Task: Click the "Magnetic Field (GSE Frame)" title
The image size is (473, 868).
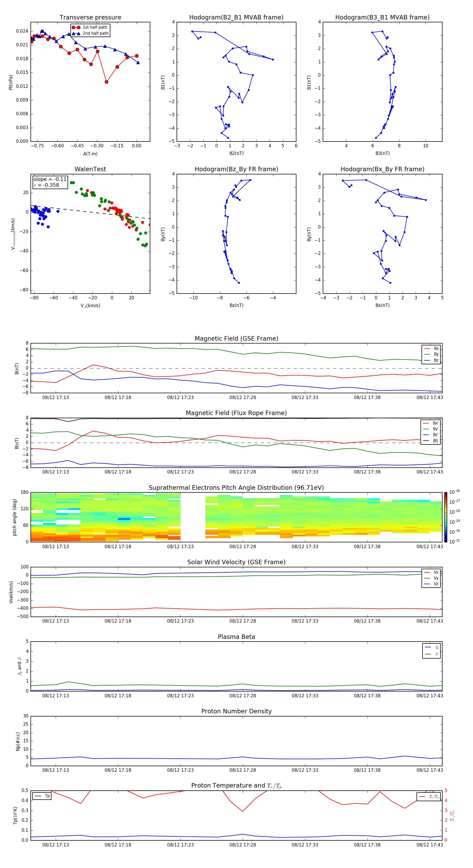Action: click(236, 338)
